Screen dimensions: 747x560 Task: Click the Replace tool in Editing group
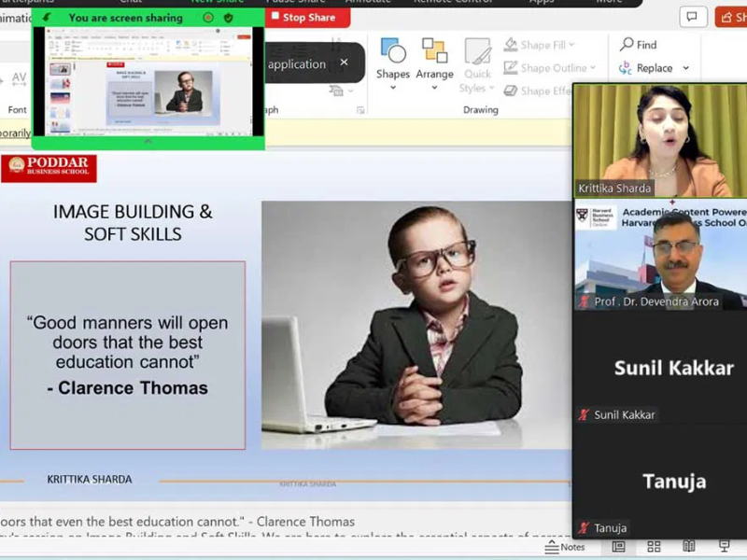coord(646,68)
